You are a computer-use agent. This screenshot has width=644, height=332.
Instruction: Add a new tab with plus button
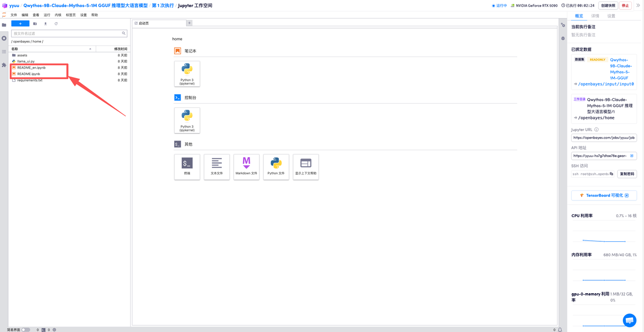(189, 23)
